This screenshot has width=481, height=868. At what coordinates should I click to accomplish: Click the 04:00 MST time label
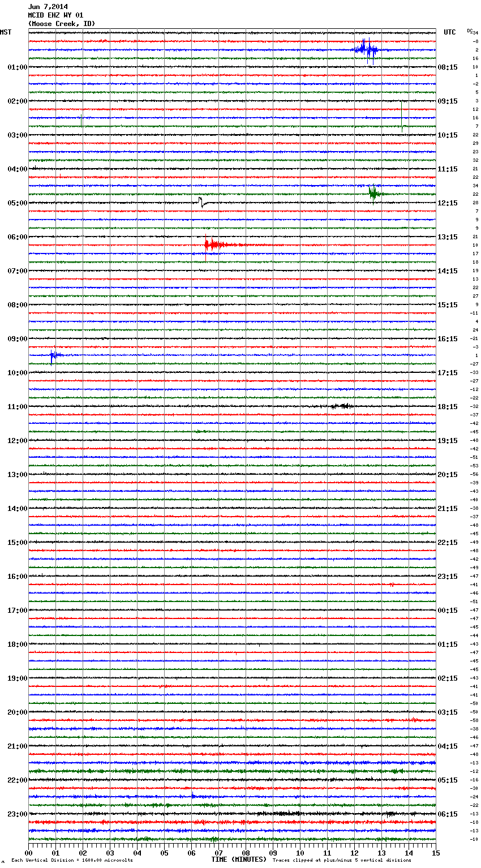tap(18, 169)
